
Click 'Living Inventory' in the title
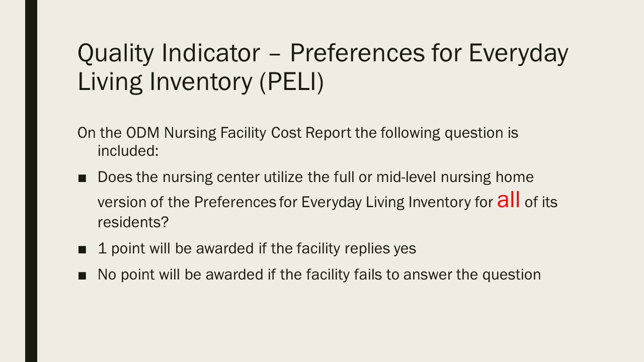(165, 82)
